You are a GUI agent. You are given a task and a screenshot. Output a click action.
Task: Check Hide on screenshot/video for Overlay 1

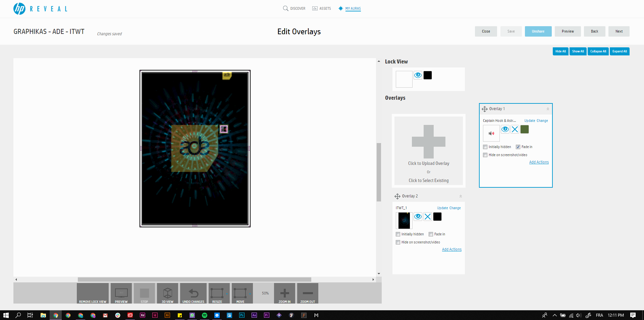[x=485, y=155]
